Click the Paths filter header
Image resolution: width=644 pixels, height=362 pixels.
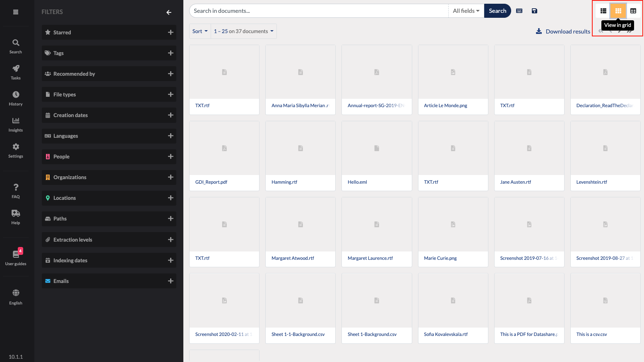(109, 218)
